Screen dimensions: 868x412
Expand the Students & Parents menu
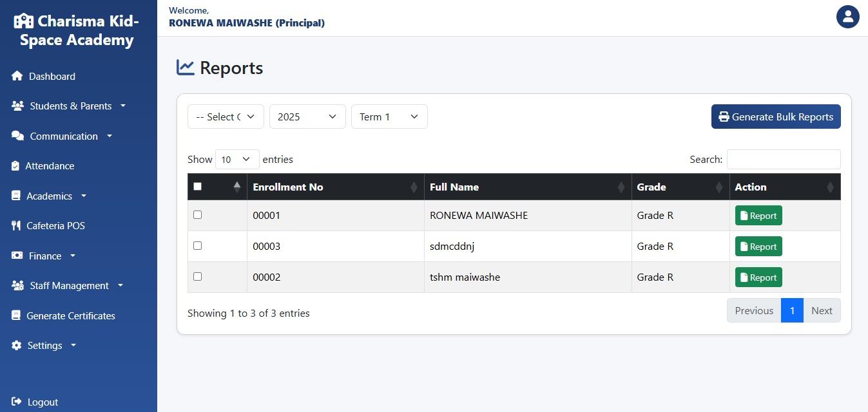pyautogui.click(x=69, y=106)
